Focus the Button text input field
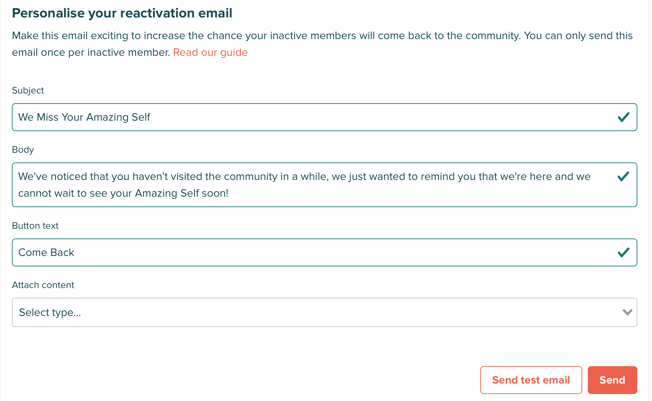 (324, 252)
